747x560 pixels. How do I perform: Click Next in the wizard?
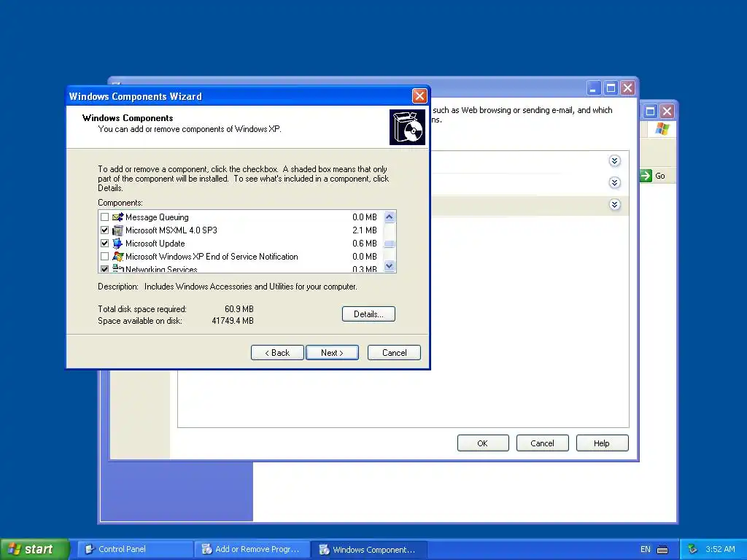point(332,353)
